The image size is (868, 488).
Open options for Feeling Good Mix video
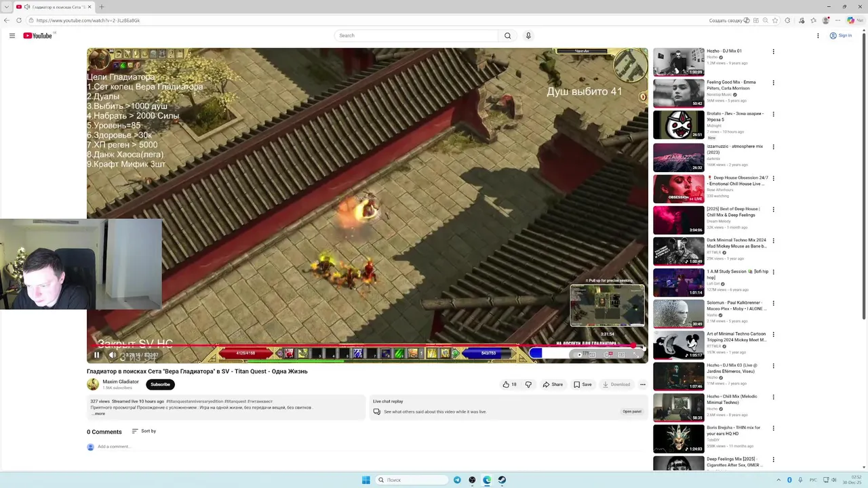tap(773, 83)
